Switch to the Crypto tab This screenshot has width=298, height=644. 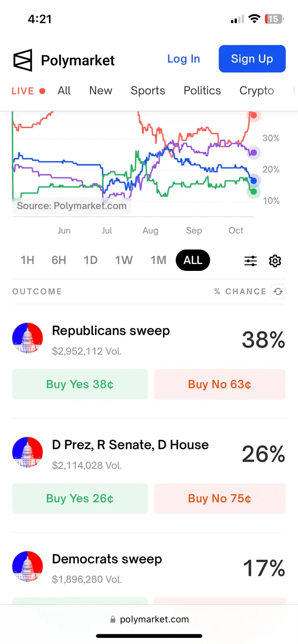[x=257, y=91]
